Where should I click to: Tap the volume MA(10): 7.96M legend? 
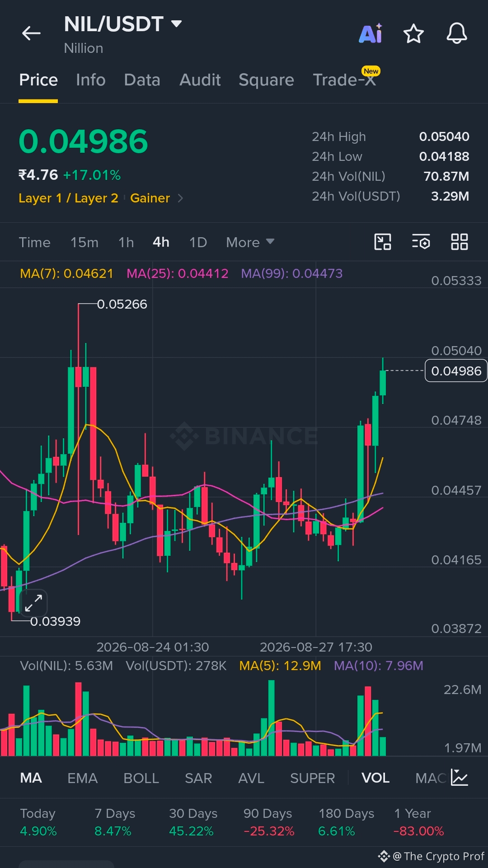[379, 666]
